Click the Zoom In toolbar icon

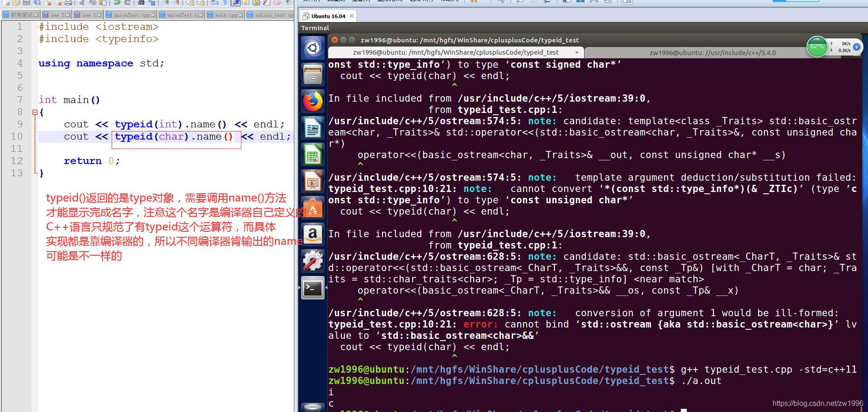coord(167,2)
